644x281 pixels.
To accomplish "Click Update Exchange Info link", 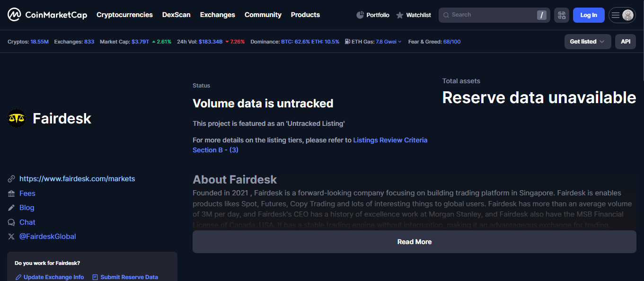I will (x=53, y=277).
